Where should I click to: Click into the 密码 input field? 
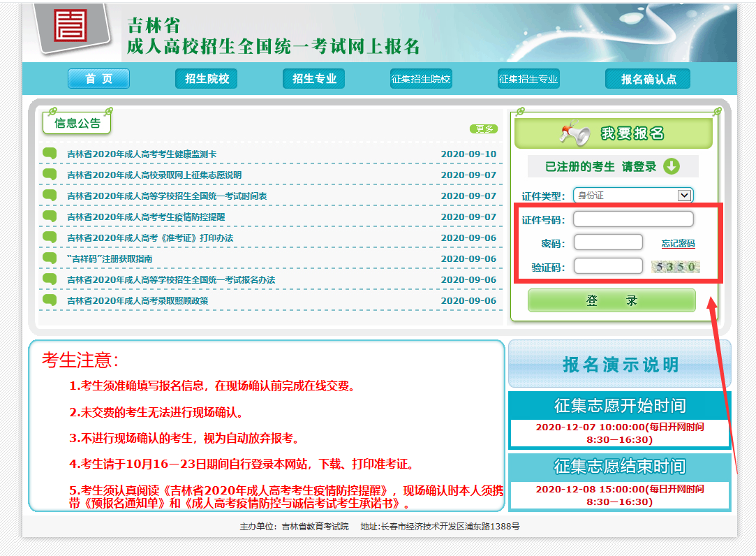click(608, 242)
